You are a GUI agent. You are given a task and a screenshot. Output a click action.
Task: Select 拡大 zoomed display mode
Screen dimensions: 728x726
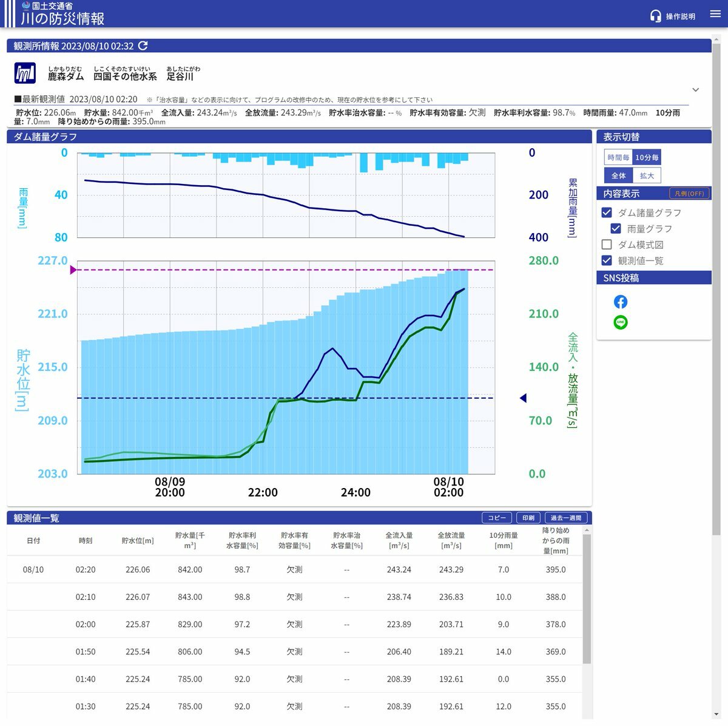[647, 175]
